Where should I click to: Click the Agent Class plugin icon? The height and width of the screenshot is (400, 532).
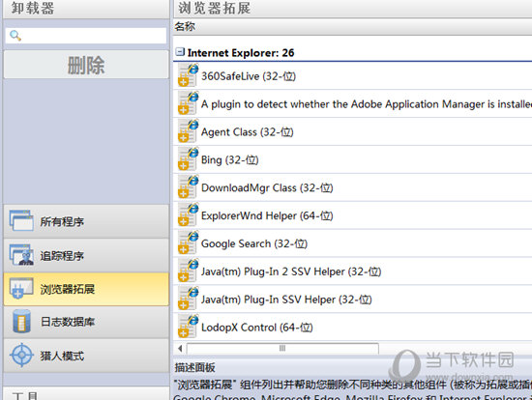(x=188, y=131)
